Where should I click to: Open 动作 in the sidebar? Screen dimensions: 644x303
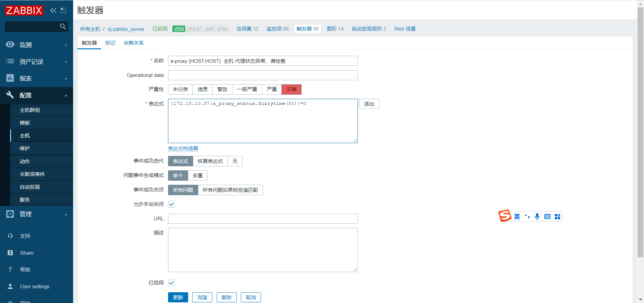pyautogui.click(x=42, y=162)
